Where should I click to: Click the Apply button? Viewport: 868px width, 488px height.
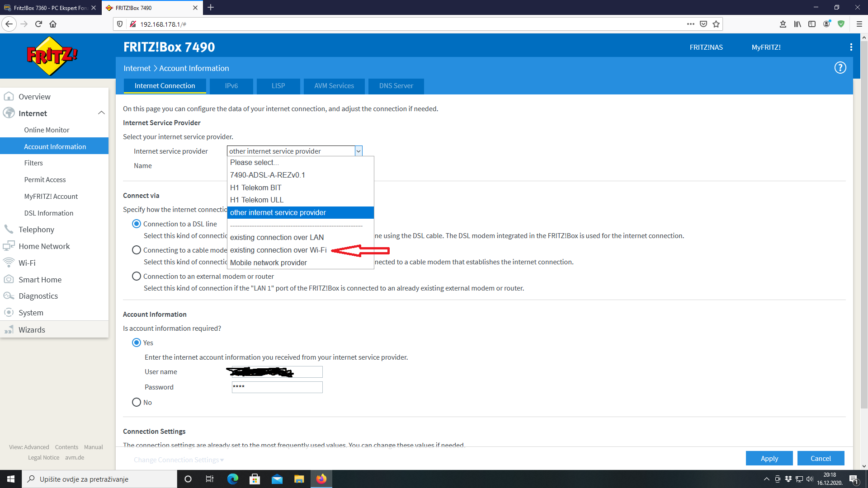[x=769, y=458]
